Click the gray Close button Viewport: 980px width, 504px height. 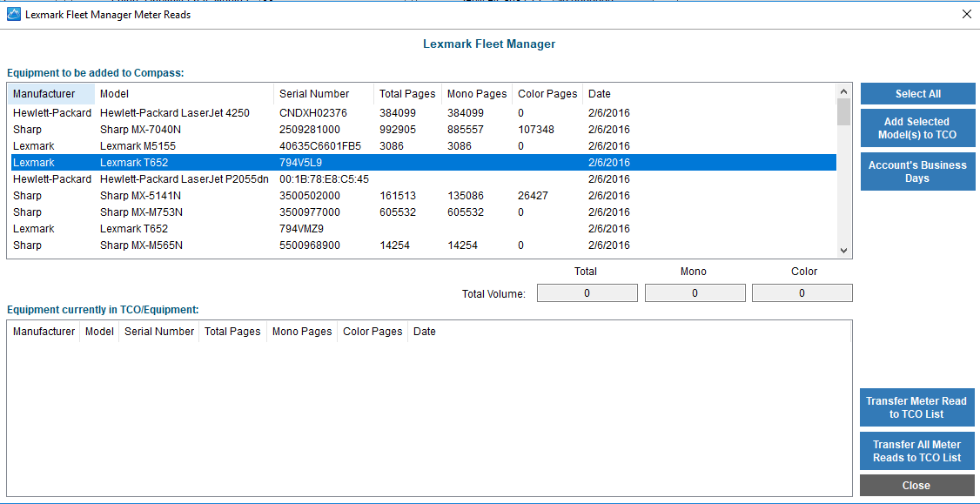click(x=916, y=486)
